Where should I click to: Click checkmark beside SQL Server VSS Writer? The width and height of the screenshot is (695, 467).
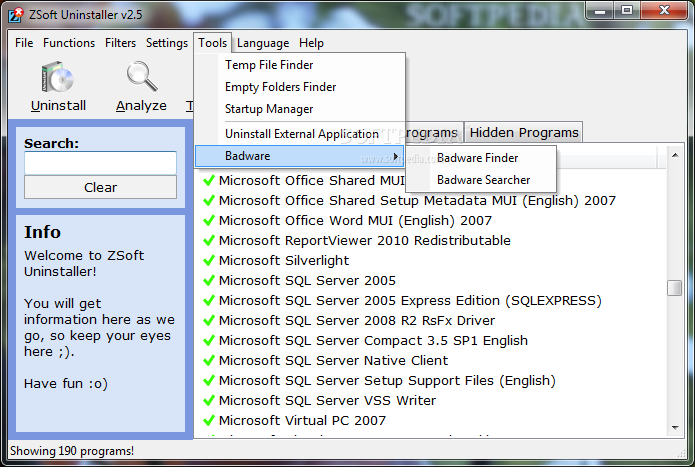209,401
